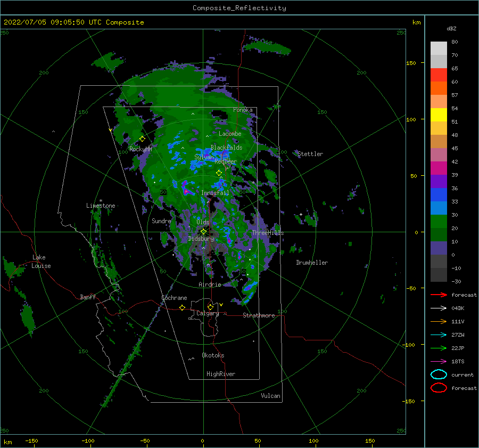Screen dimensions: 479x448
Task: Select the Lacombe label
Action: tap(230, 134)
